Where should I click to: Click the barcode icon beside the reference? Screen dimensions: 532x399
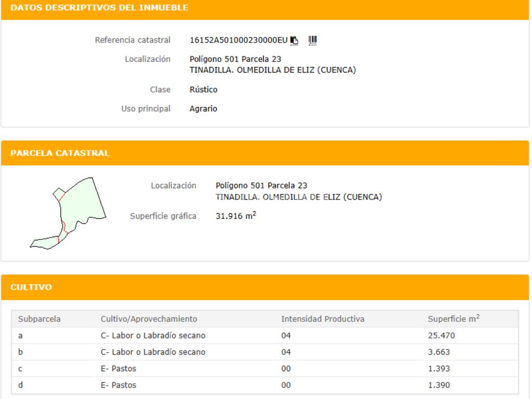point(312,40)
